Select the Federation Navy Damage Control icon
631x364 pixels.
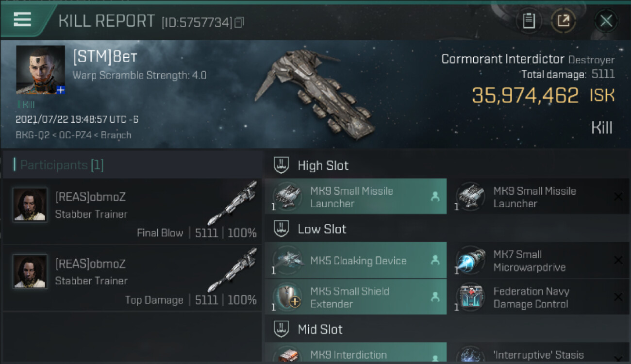click(x=470, y=297)
